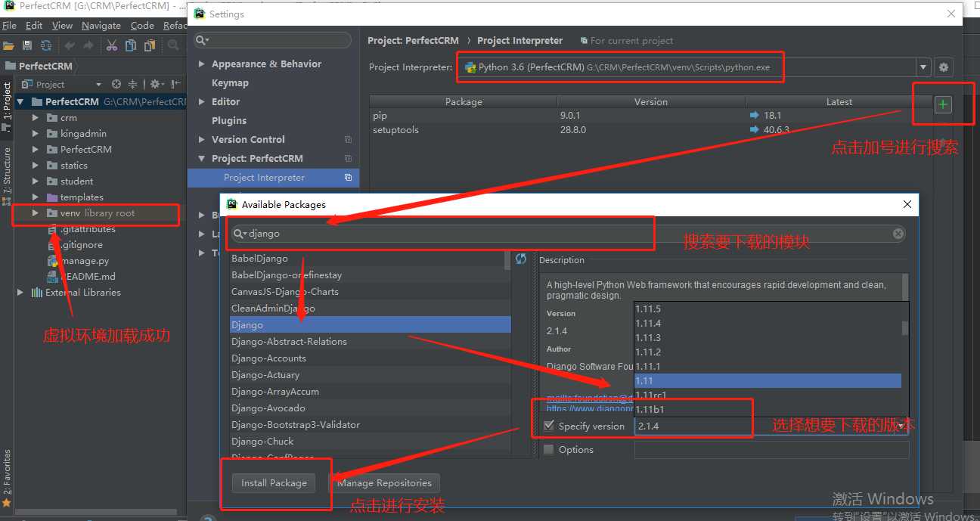Click the Paste toolbar icon

point(150,45)
